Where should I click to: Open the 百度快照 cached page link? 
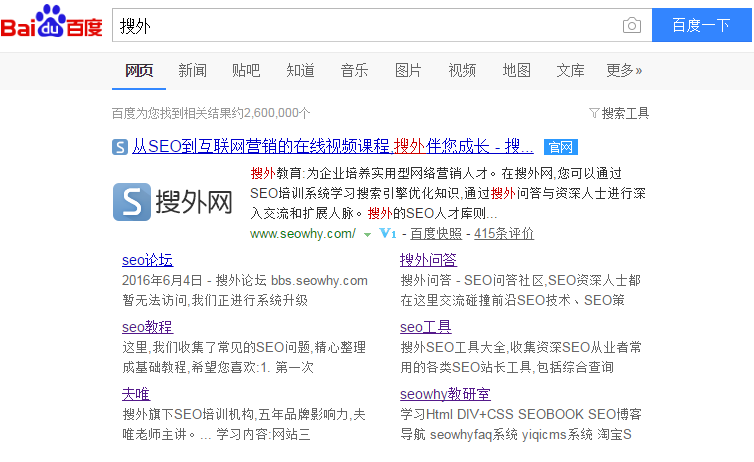(x=436, y=234)
